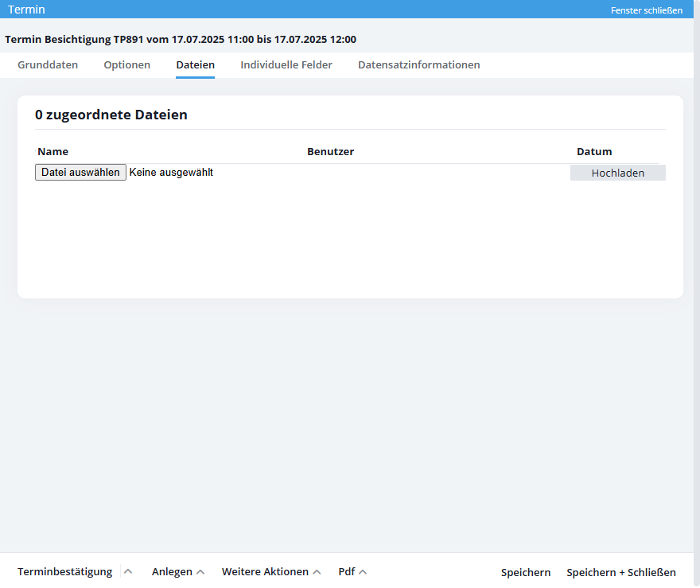Click the Termin Besichtigung TP891 title text
700x588 pixels.
tap(181, 39)
